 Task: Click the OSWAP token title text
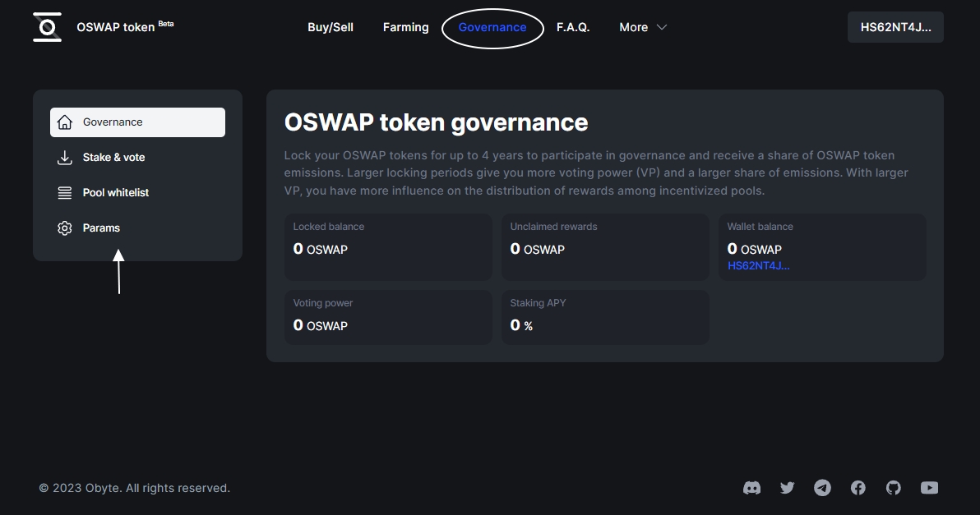coord(115,27)
